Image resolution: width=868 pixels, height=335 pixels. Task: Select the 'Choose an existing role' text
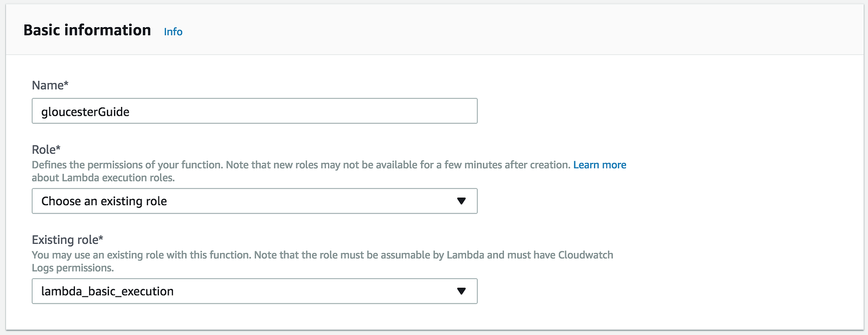pos(104,201)
